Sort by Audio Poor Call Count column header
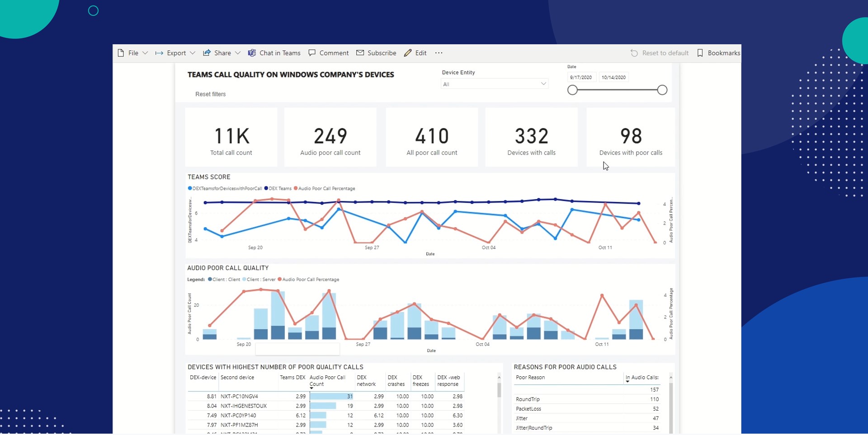Image resolution: width=868 pixels, height=435 pixels. click(x=327, y=381)
